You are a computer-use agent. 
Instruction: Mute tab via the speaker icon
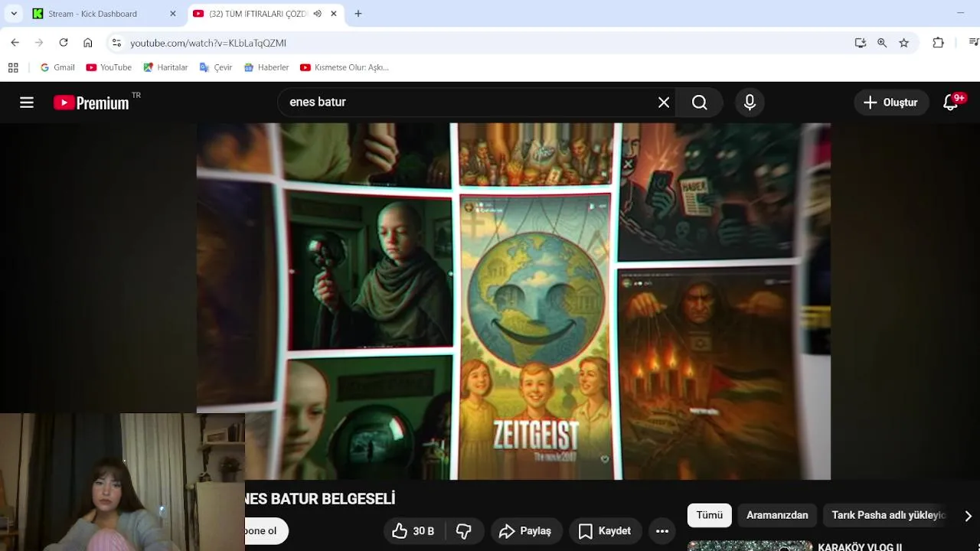317,14
